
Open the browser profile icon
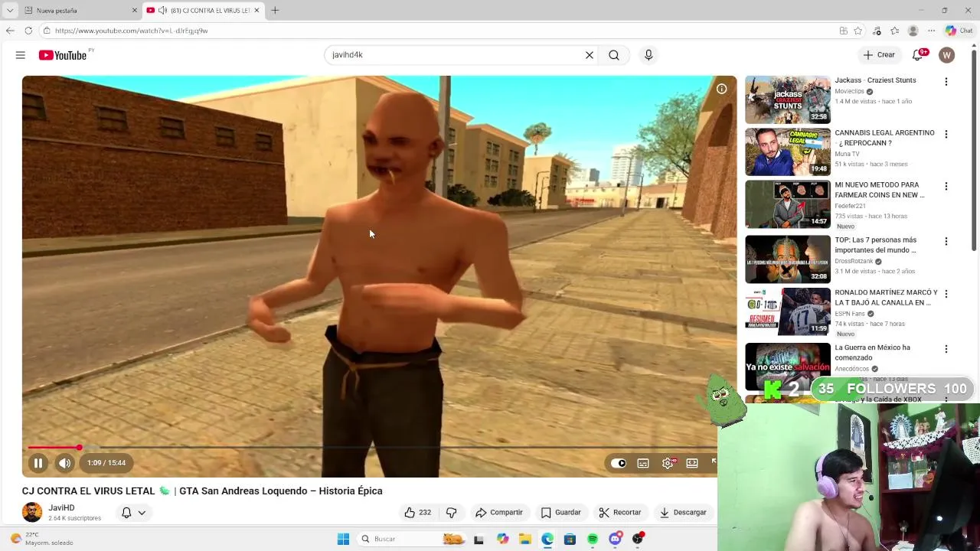(x=913, y=31)
